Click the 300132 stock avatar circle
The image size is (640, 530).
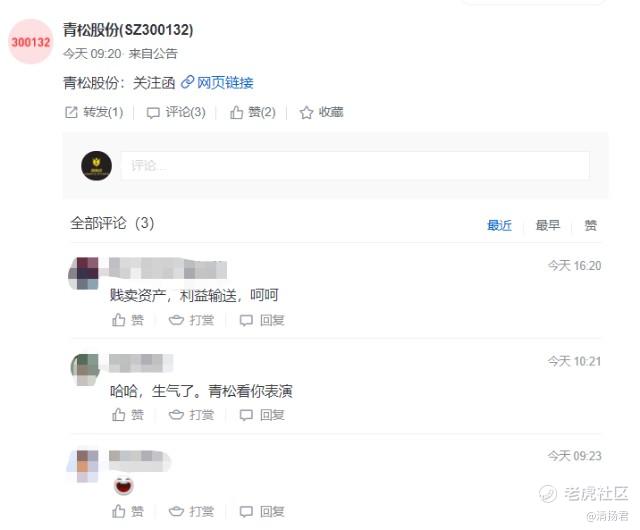click(31, 42)
